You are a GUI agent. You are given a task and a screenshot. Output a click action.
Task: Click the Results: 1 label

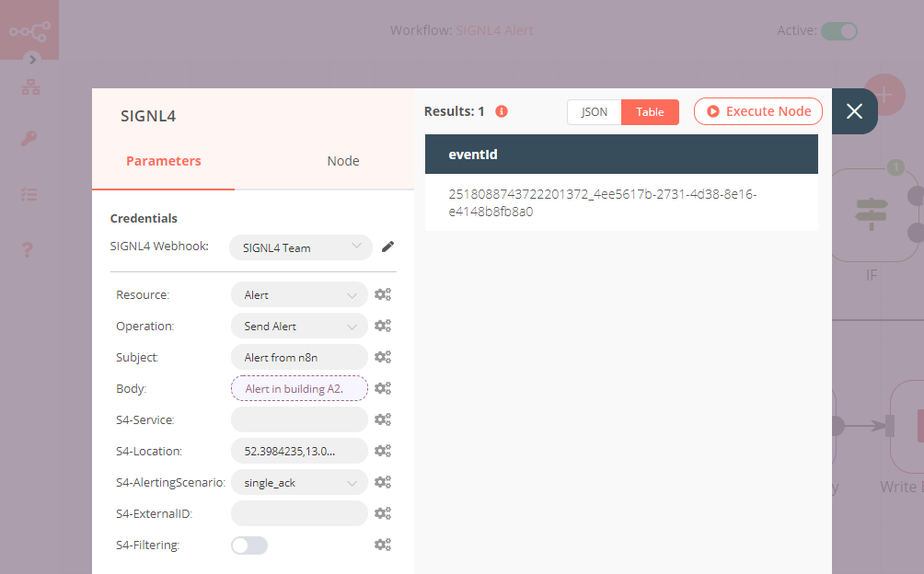(x=454, y=111)
